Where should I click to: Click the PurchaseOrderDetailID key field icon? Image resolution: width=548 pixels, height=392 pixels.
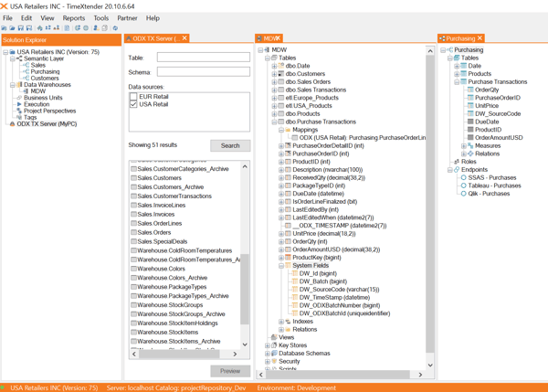pos(288,145)
